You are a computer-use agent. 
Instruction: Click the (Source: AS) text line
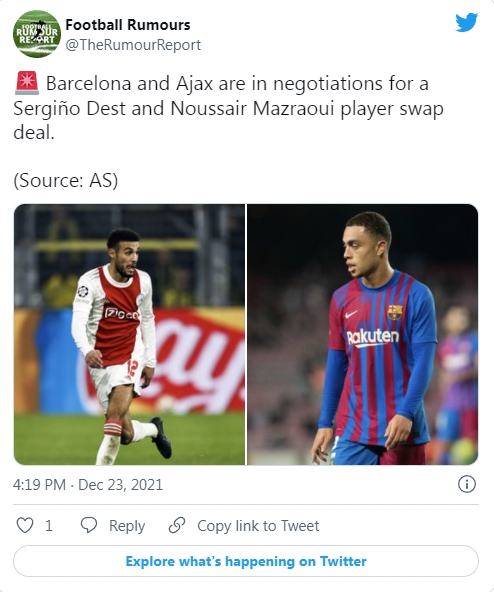pyautogui.click(x=66, y=180)
